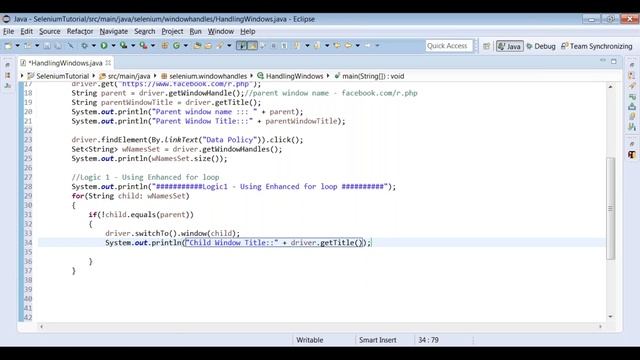Screen dimensions: 640x360
Task: Click the Open Task icon
Action: pos(208,46)
